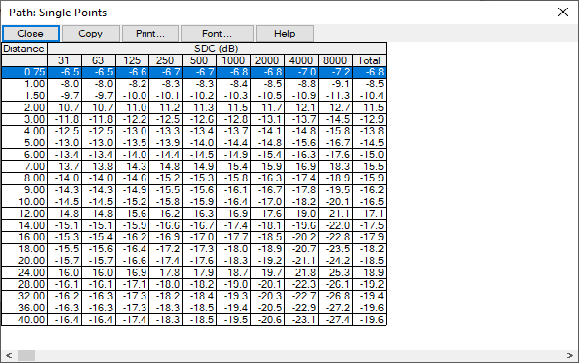This screenshot has height=363, width=579.
Task: Click 8000 Hz value -19.5 at 9.00
Action: tap(336, 190)
